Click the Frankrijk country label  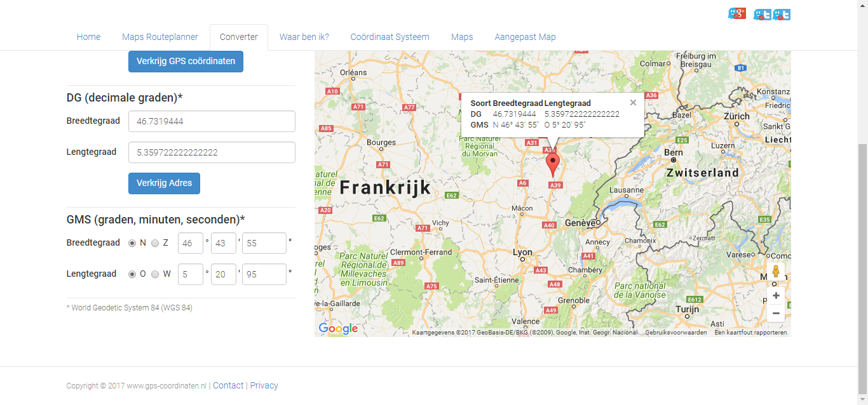coord(385,188)
